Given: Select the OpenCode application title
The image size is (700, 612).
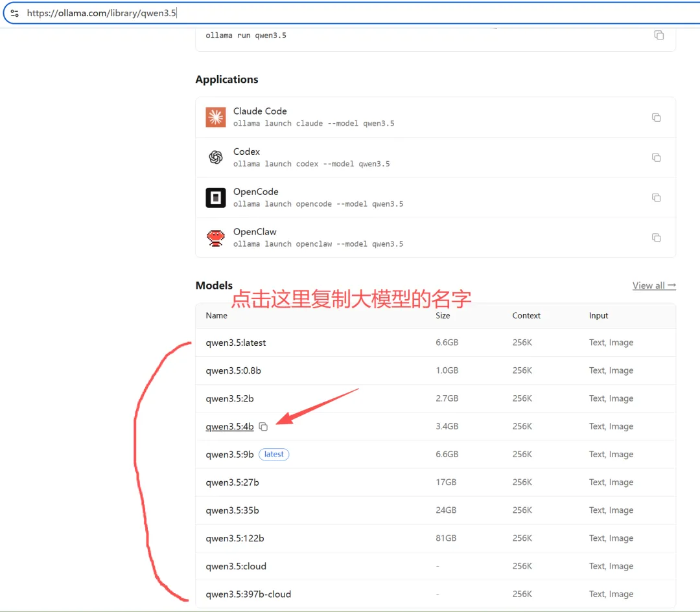Looking at the screenshot, I should point(256,192).
